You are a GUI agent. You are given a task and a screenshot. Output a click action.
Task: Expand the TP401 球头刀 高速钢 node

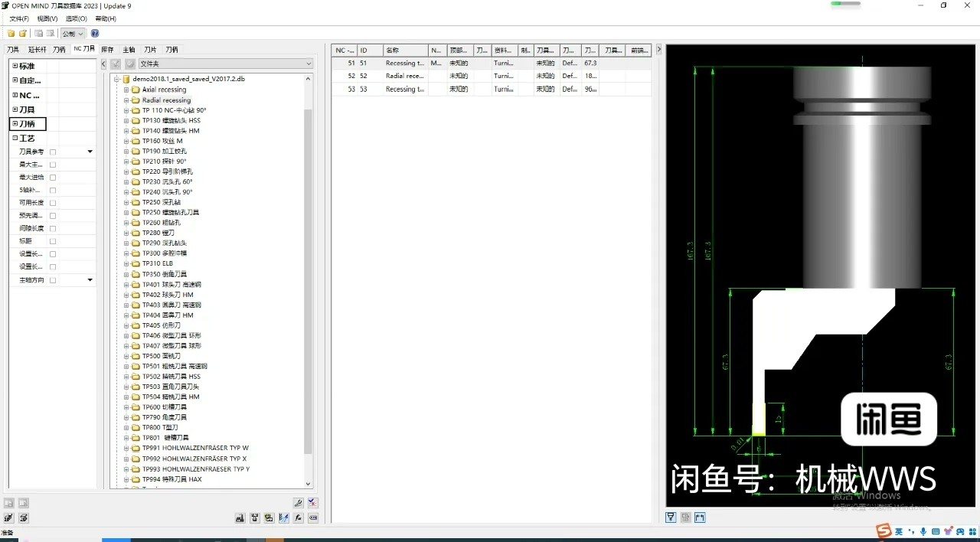(126, 284)
